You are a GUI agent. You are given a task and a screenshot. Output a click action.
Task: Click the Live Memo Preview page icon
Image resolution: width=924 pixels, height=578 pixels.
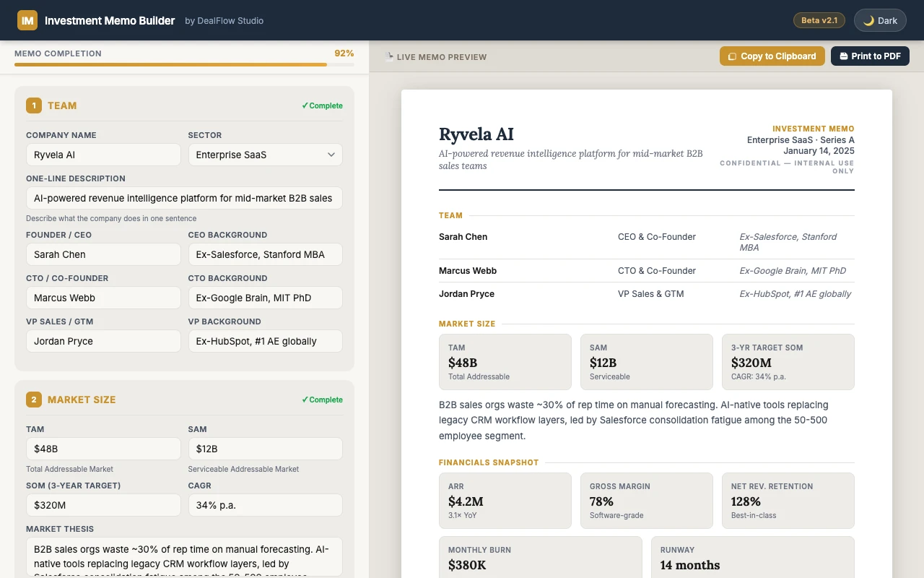[x=389, y=56]
